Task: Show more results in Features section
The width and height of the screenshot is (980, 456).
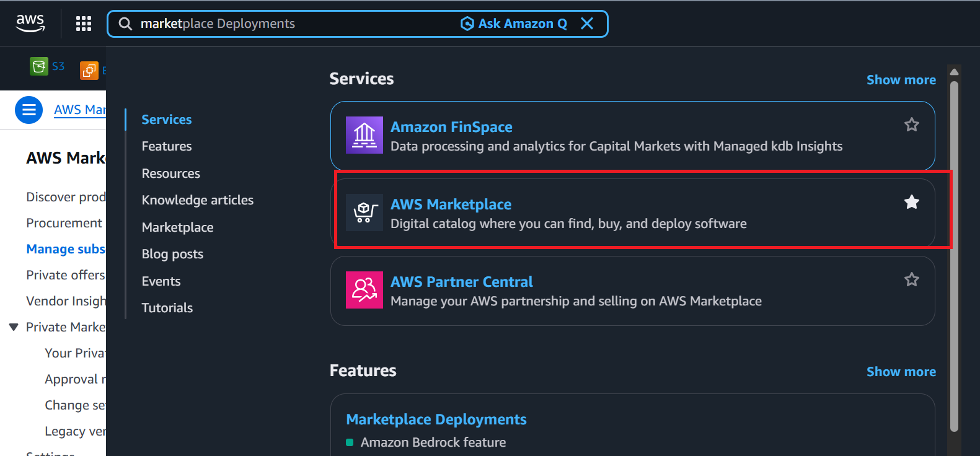Action: click(x=901, y=372)
